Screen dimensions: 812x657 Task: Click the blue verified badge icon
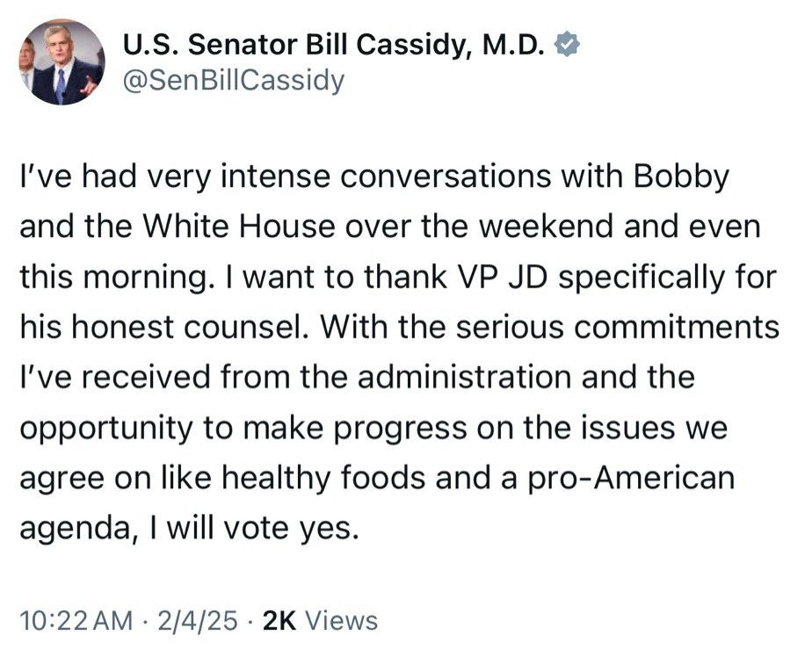click(x=569, y=43)
